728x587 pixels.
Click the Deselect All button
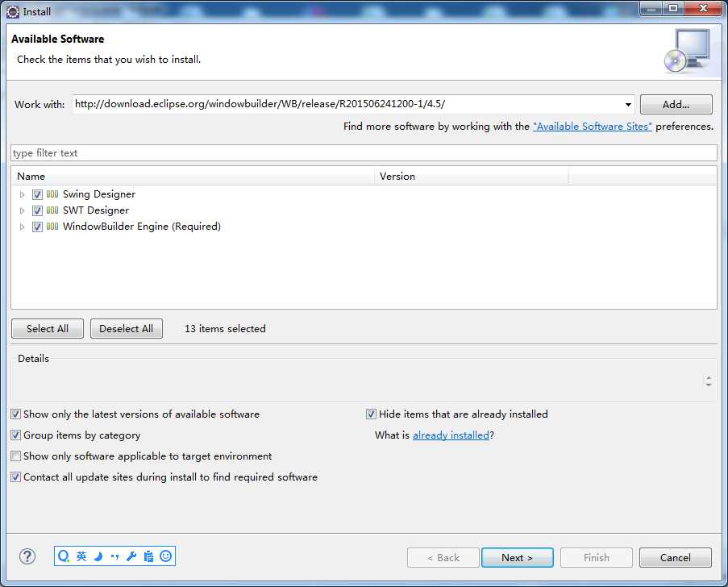click(x=127, y=329)
